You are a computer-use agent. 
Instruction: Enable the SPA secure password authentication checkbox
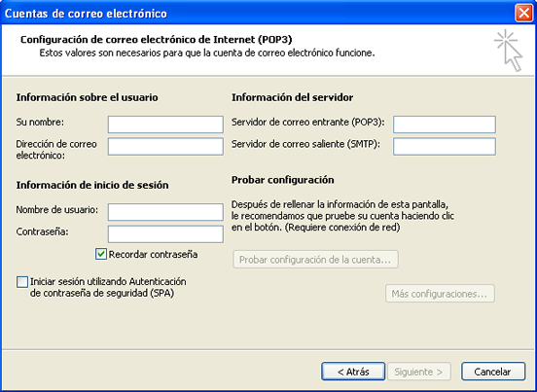(22, 282)
